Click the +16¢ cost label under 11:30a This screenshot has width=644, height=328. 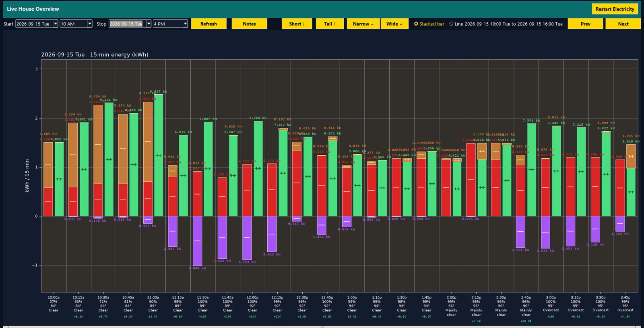click(x=203, y=317)
